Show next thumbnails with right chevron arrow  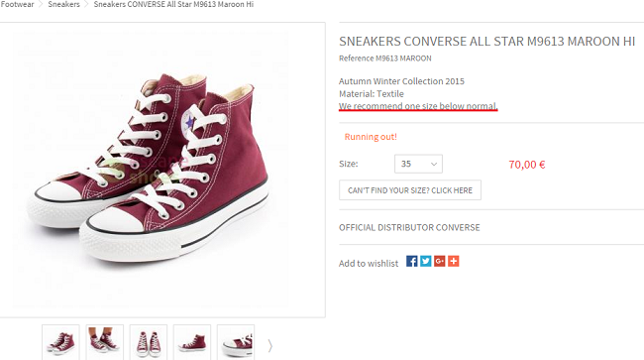[269, 346]
